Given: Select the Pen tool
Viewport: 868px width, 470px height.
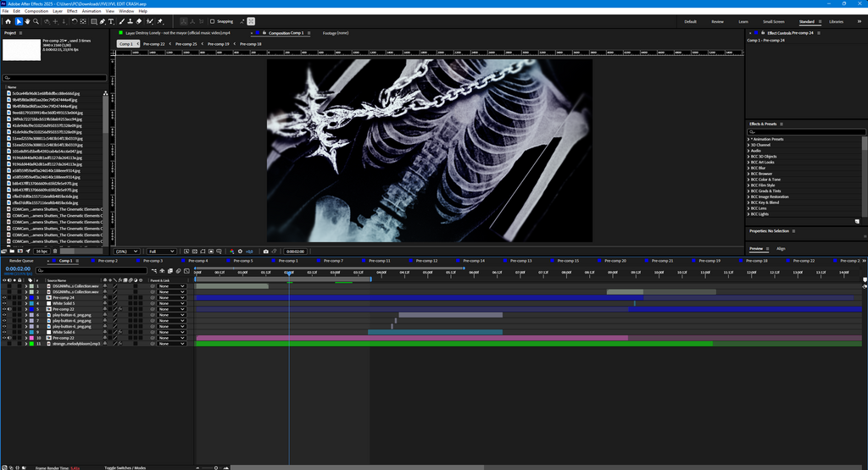Looking at the screenshot, I should pyautogui.click(x=103, y=21).
